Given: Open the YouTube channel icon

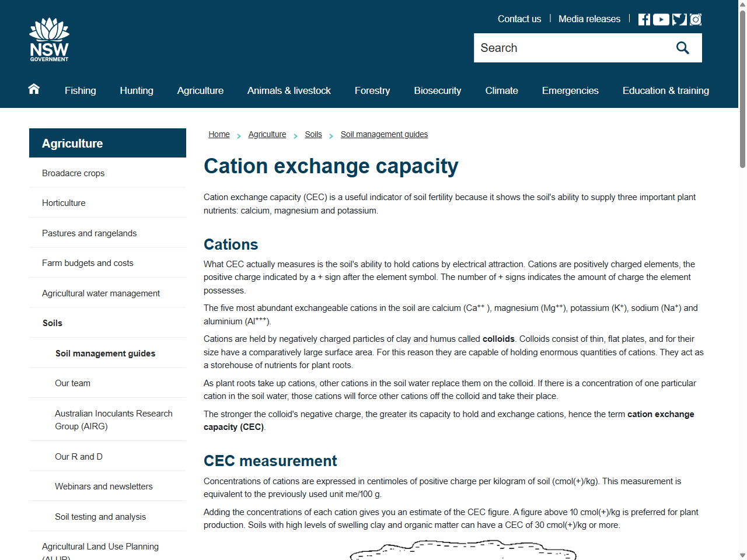Looking at the screenshot, I should tap(661, 19).
